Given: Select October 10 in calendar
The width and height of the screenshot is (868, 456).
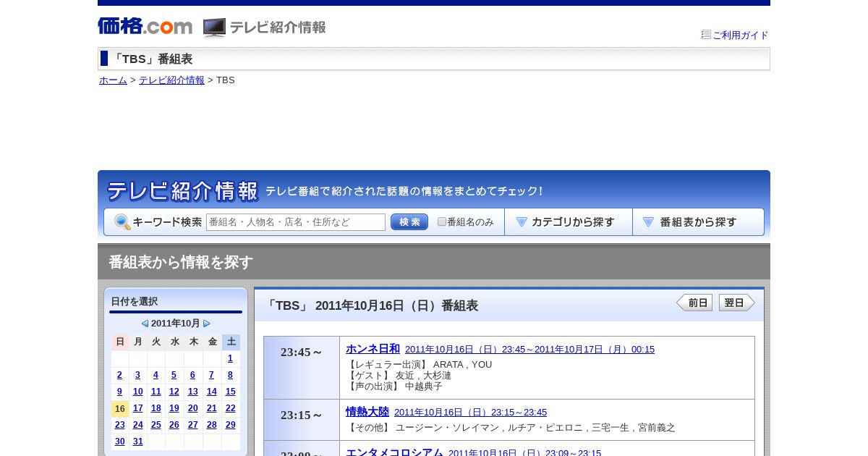Looking at the screenshot, I should (x=137, y=392).
